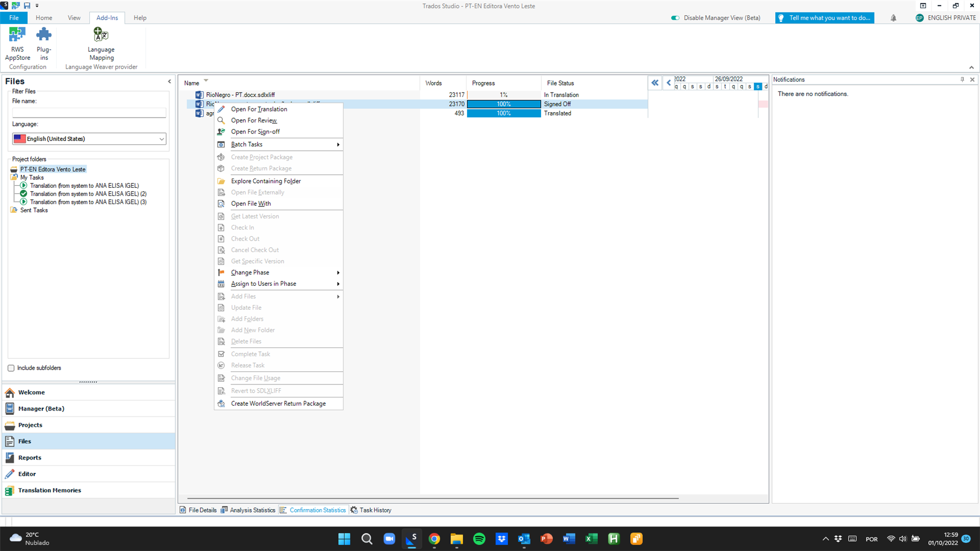Sort by Words column header
Viewport: 980px width, 551px height.
[x=433, y=83]
